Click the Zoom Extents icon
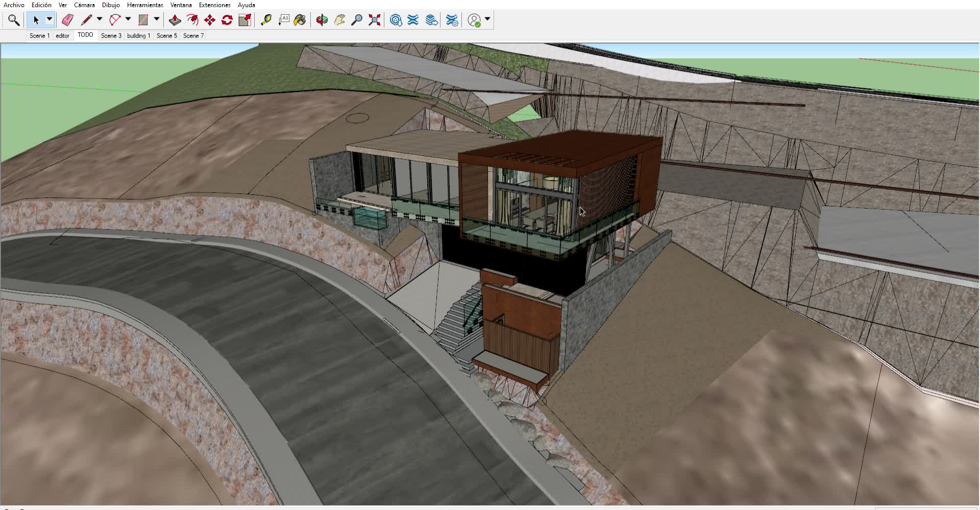 (375, 20)
